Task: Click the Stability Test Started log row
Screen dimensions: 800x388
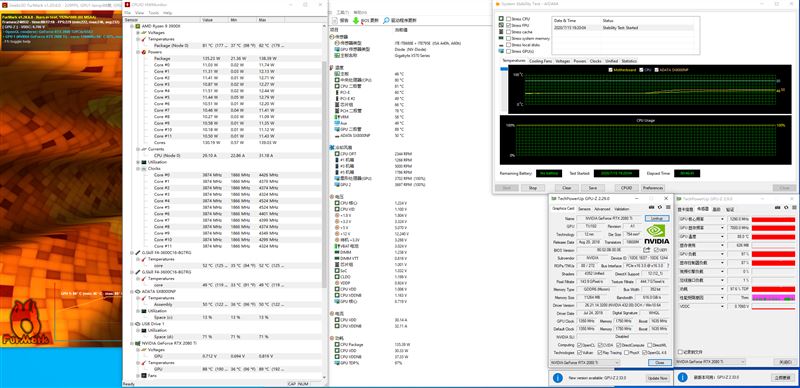Action: (x=622, y=28)
